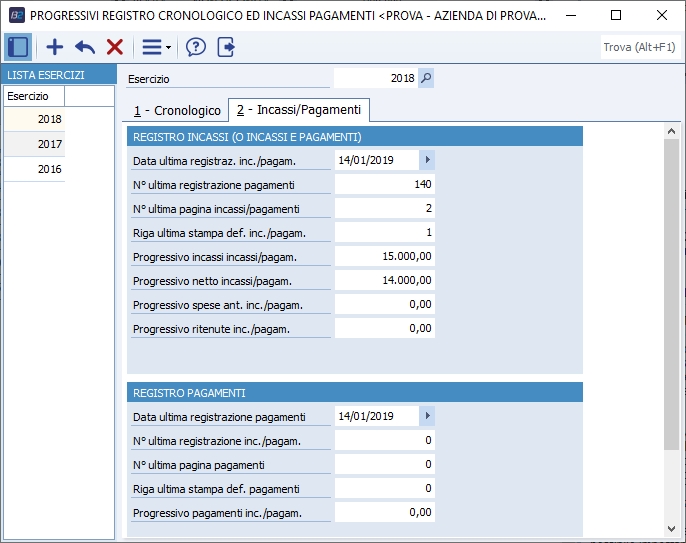The image size is (686, 543).
Task: Click the plus icon to add a record
Action: pyautogui.click(x=55, y=47)
